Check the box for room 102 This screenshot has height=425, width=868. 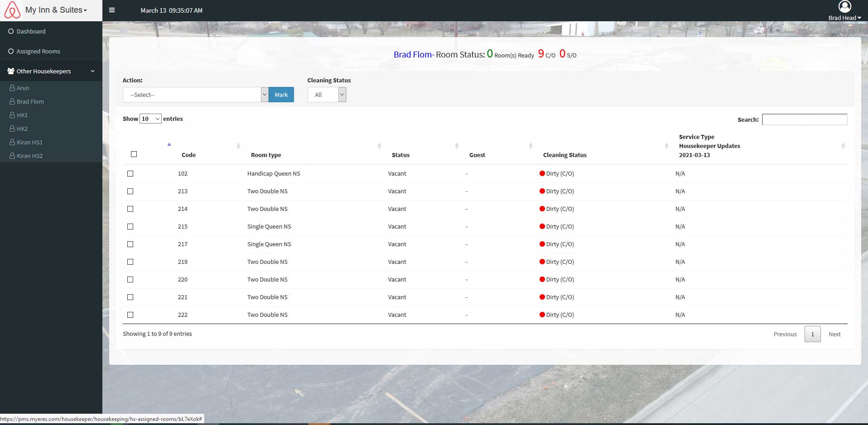tap(130, 173)
